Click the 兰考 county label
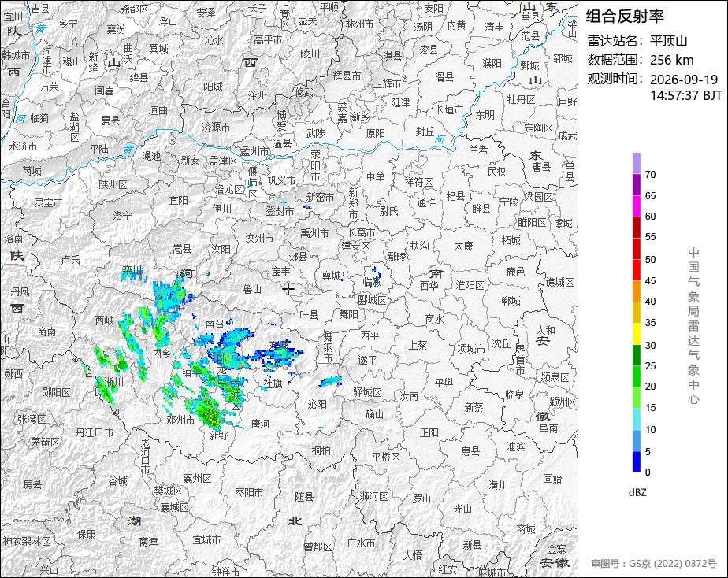The width and height of the screenshot is (728, 578). tap(478, 150)
